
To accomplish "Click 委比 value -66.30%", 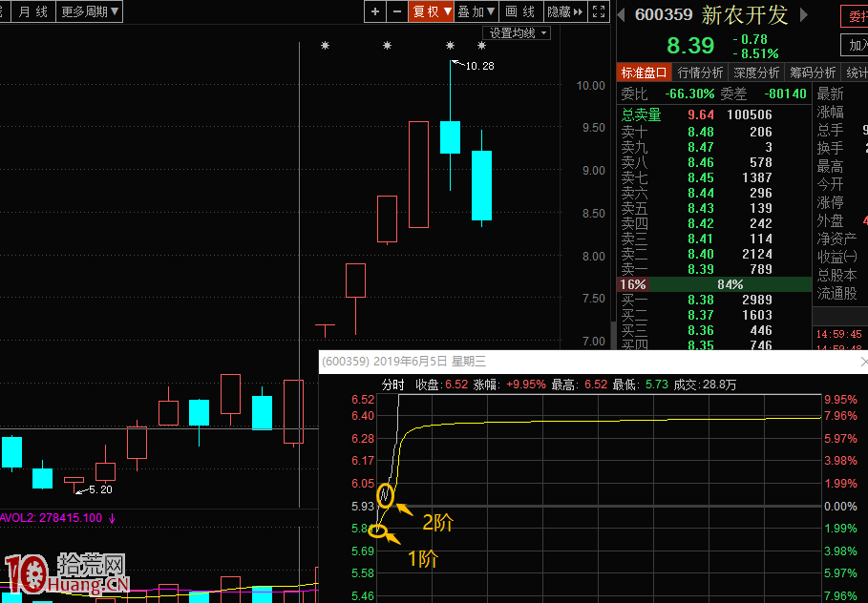I will click(689, 94).
